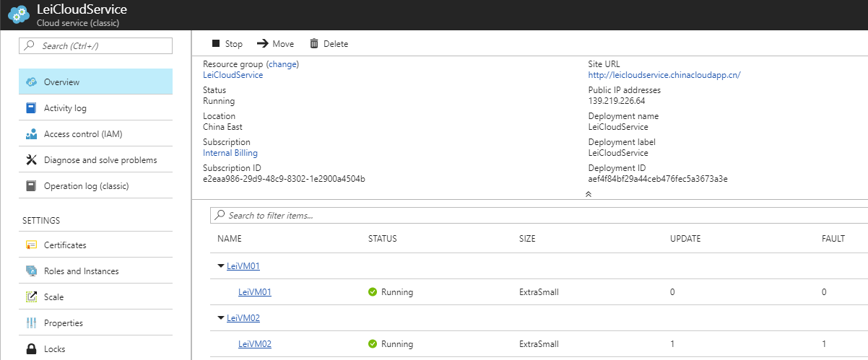The width and height of the screenshot is (868, 360).
Task: Click the Subscription ID value e2eaa986-29d9-48c9...
Action: coord(284,179)
